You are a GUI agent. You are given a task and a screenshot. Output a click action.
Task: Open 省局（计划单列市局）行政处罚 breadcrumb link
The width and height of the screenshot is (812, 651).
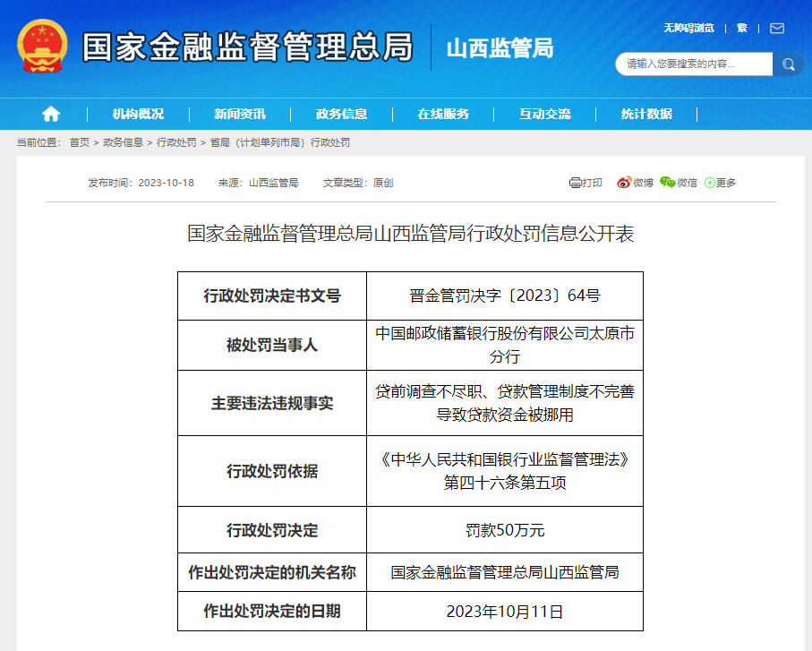point(280,142)
